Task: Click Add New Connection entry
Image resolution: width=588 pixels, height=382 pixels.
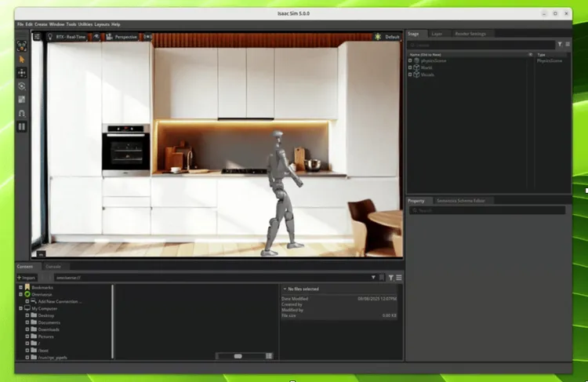Action: 60,301
